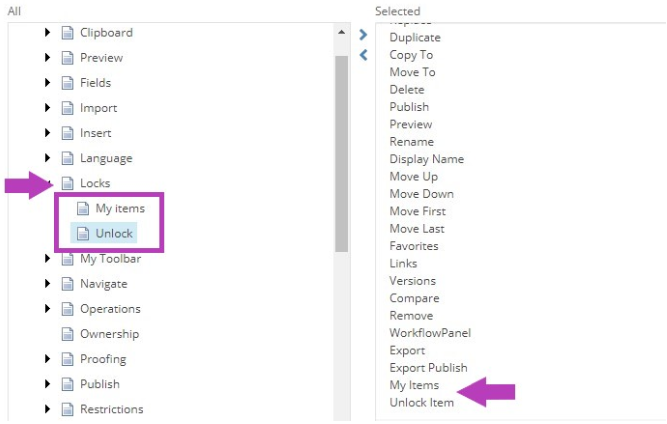Image resolution: width=667 pixels, height=424 pixels.
Task: Click the Import page icon
Action: pos(68,108)
